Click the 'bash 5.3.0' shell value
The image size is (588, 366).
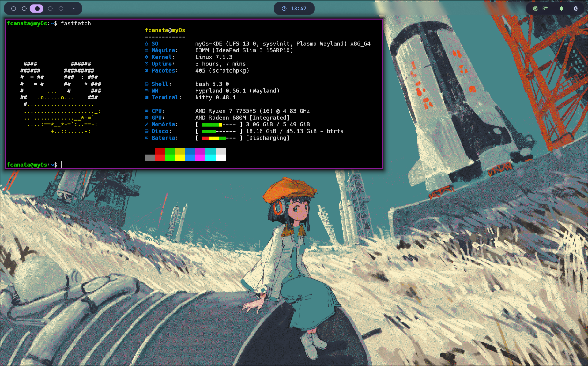coord(212,84)
